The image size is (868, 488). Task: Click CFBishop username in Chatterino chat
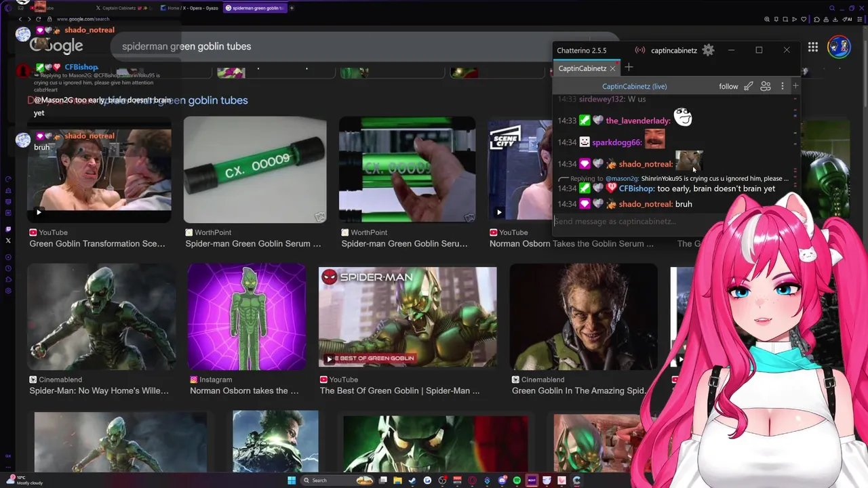coord(637,188)
